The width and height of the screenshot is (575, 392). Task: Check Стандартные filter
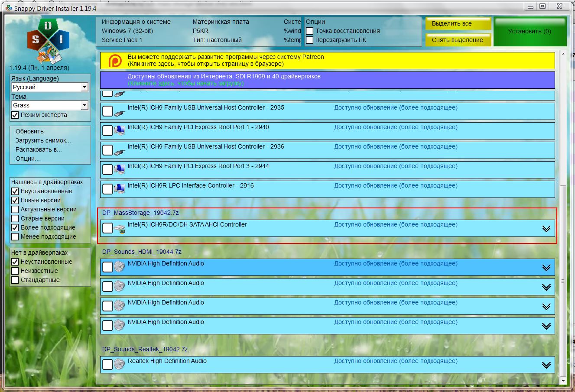tap(15, 280)
